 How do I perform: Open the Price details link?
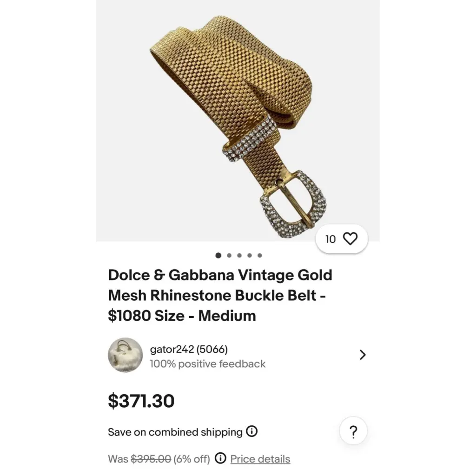(260, 459)
